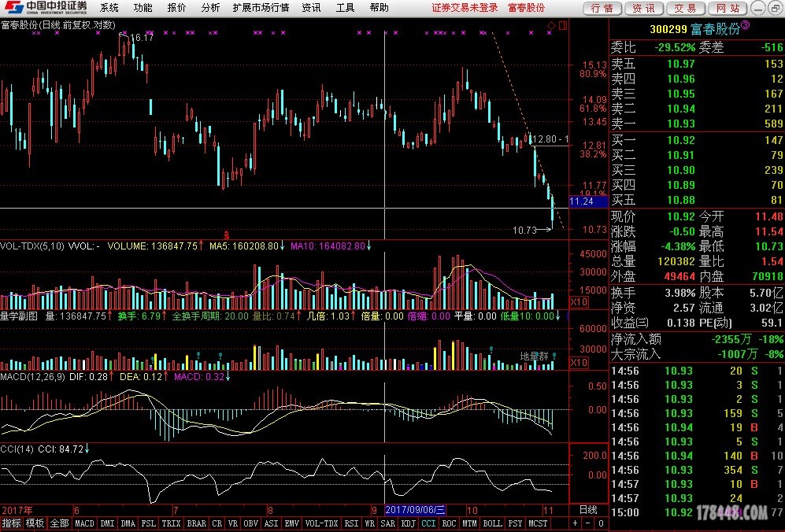Switch indicator to SAR
Screen dimensions: 785x532
[x=388, y=523]
